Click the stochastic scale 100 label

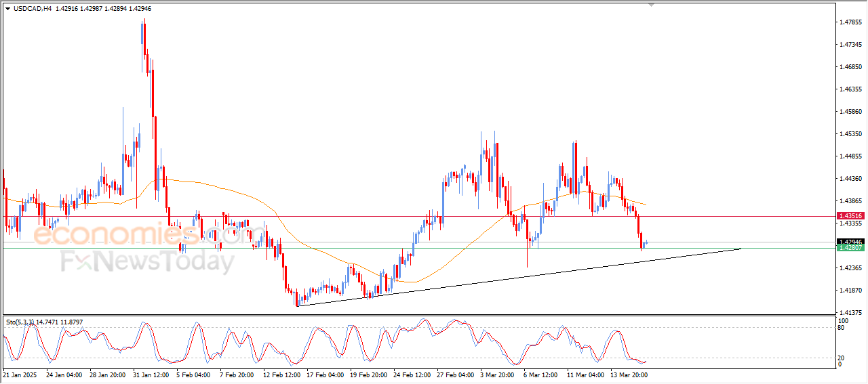point(844,320)
